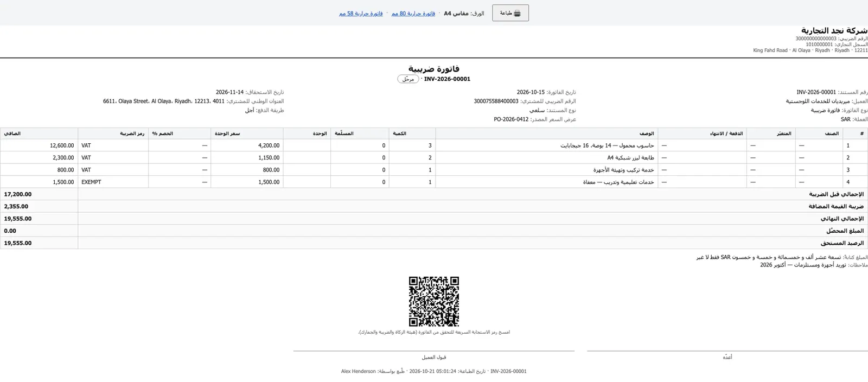This screenshot has width=868, height=382.
Task: Select the VAT amount 2,355.00
Action: [16, 207]
